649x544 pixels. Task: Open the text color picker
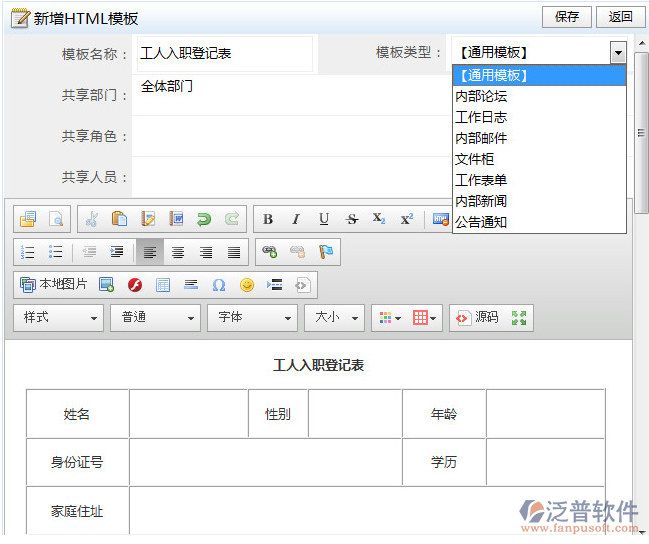[388, 318]
